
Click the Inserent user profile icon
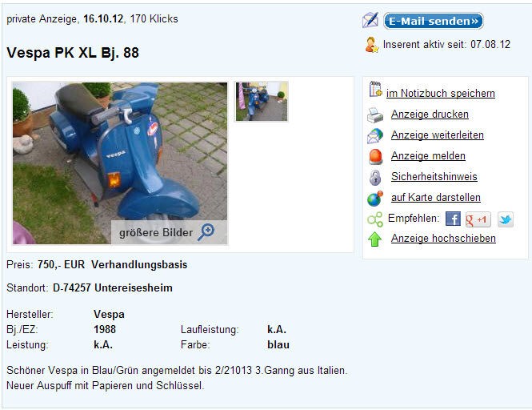[x=371, y=45]
